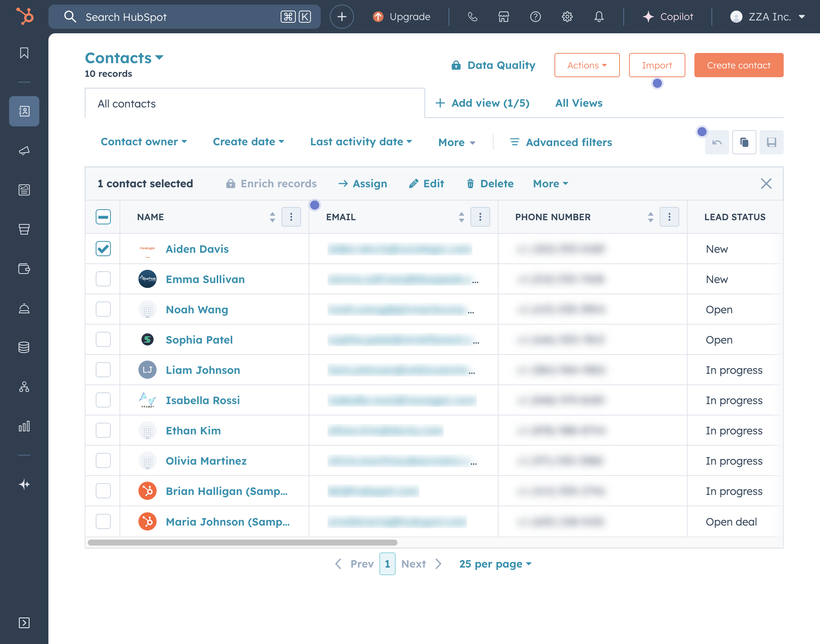This screenshot has width=820, height=644.
Task: Open the Content sidebar icon
Action: [24, 190]
